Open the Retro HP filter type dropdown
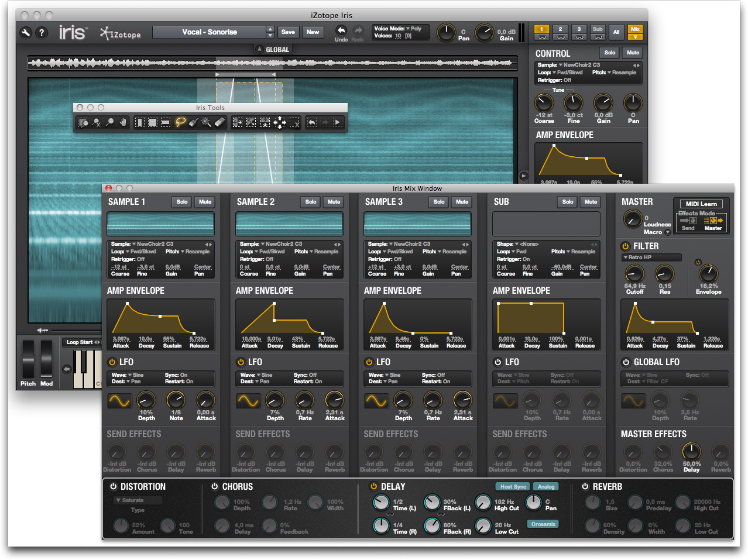Viewport: 748px width, 560px height. point(651,257)
